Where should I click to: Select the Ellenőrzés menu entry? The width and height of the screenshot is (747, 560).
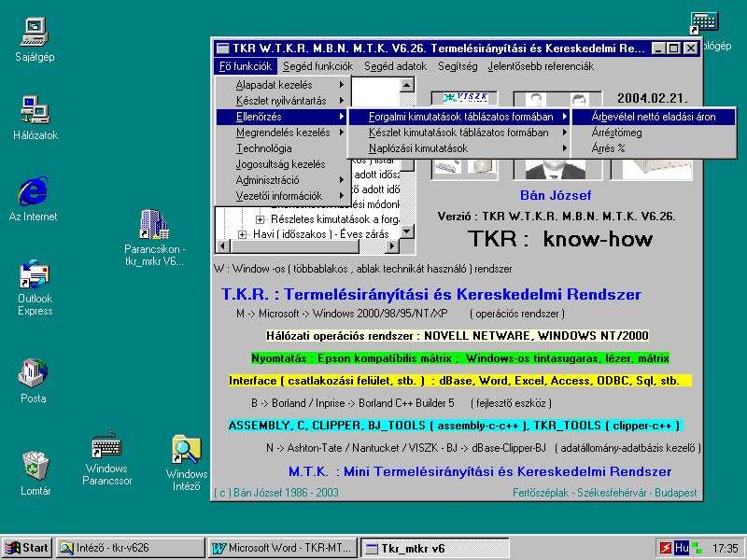click(283, 116)
